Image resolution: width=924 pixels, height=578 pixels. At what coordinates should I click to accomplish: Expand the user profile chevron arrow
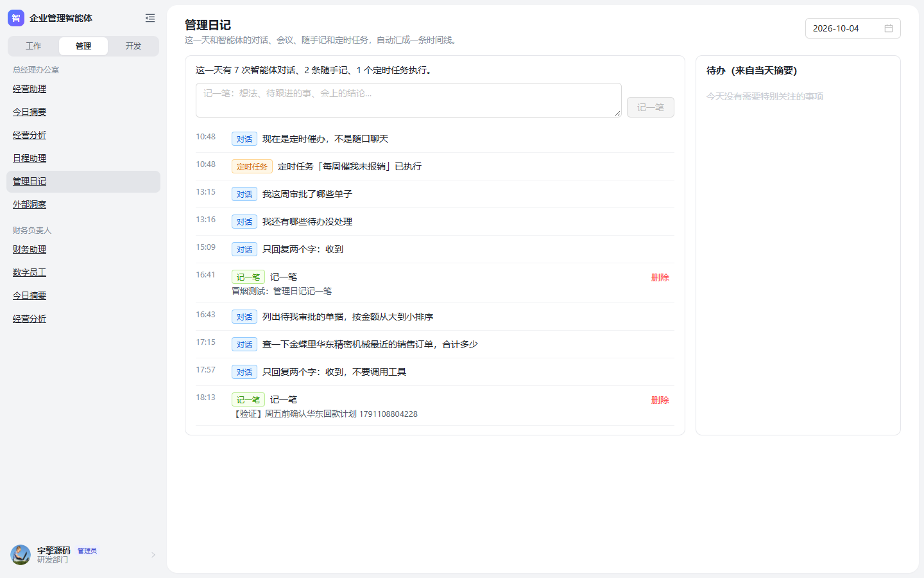(x=153, y=555)
